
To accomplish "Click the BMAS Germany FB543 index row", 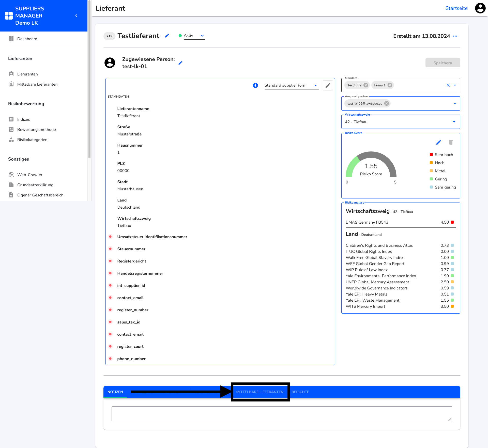I will (x=400, y=222).
